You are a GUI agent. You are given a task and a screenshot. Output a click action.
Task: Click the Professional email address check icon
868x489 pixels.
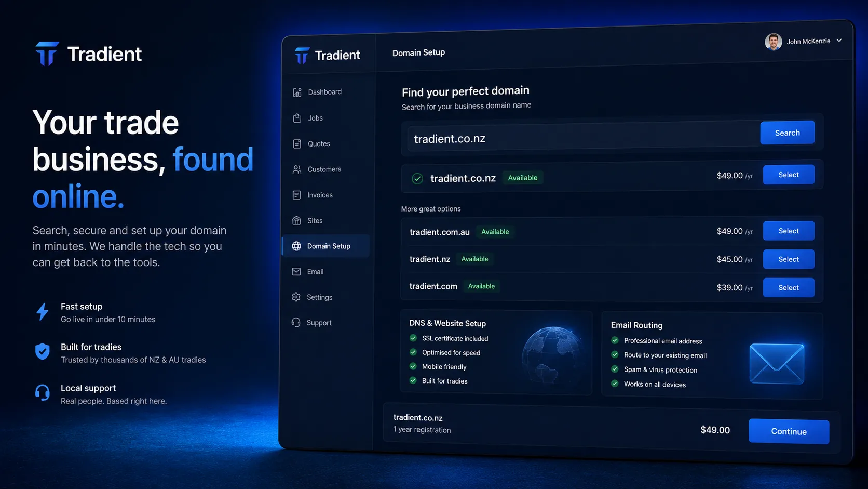(x=615, y=340)
